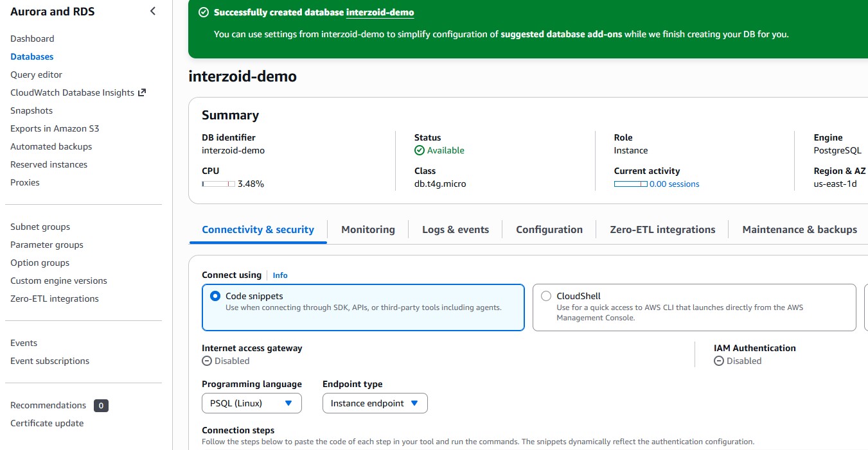The width and height of the screenshot is (868, 450).
Task: Open Event subscriptions in the sidebar
Action: coord(50,361)
